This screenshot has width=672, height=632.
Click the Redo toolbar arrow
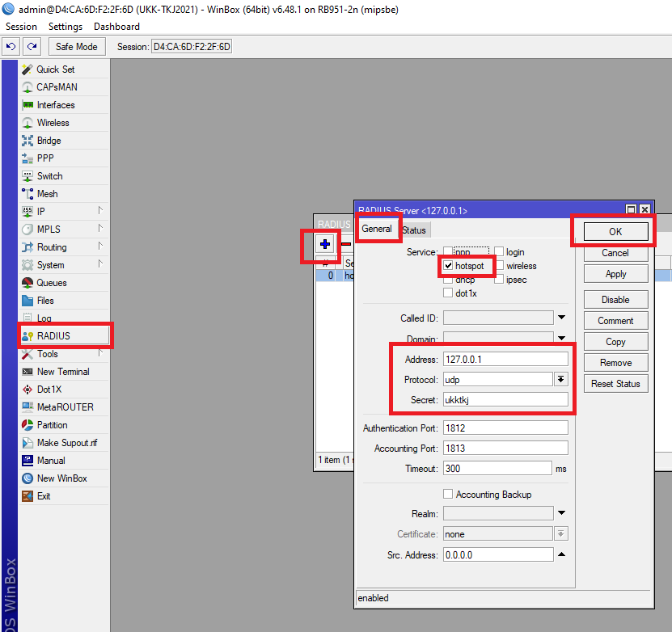point(32,46)
